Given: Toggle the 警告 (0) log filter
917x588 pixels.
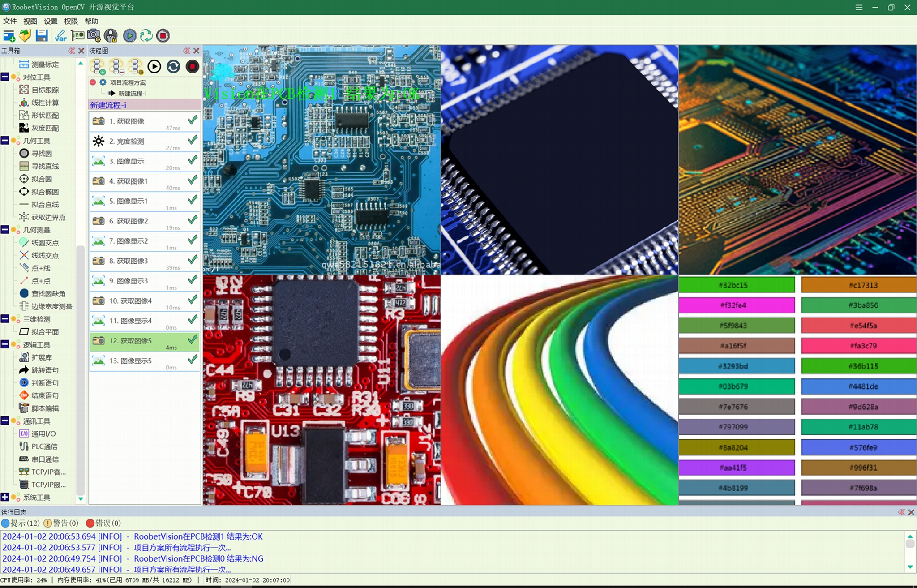Looking at the screenshot, I should coord(61,523).
